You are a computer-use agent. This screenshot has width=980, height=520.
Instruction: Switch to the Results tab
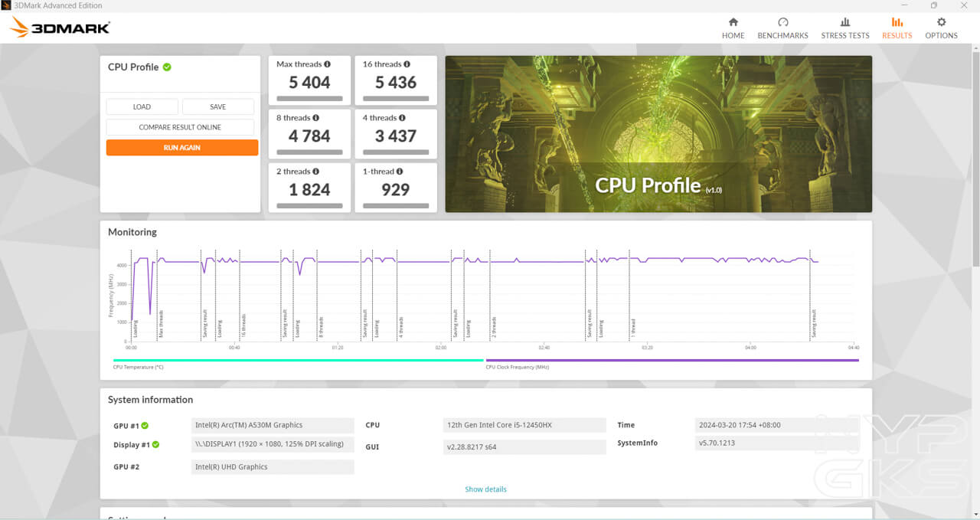(x=897, y=28)
